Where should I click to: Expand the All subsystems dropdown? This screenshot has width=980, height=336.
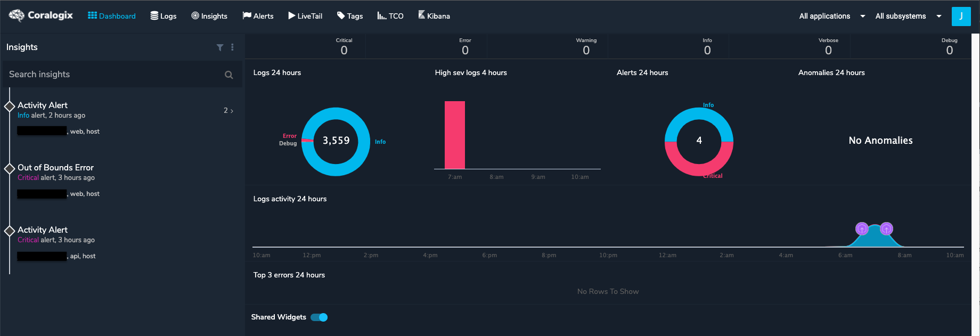click(908, 16)
